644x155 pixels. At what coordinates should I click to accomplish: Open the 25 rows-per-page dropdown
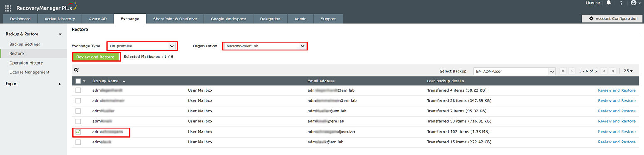[x=628, y=71]
